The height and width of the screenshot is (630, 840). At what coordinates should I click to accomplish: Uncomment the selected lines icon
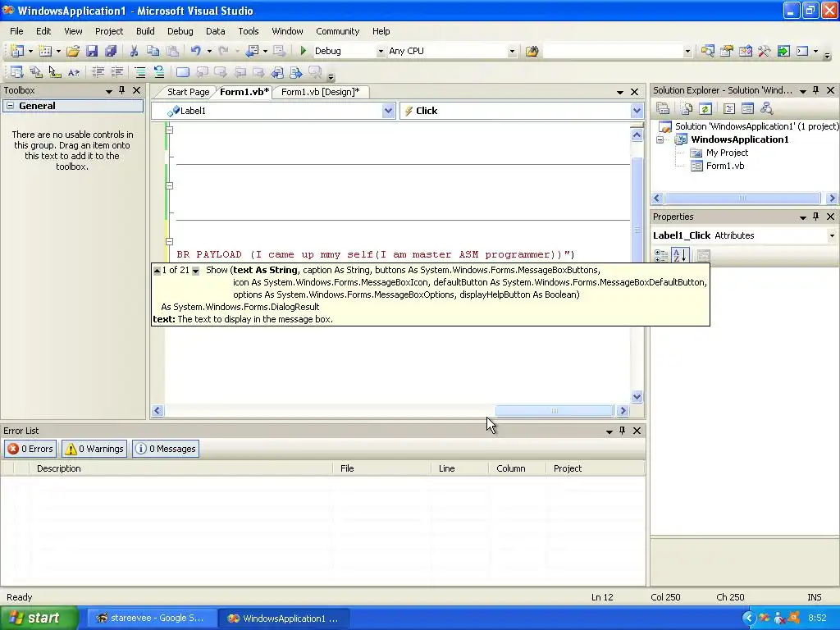pos(159,72)
